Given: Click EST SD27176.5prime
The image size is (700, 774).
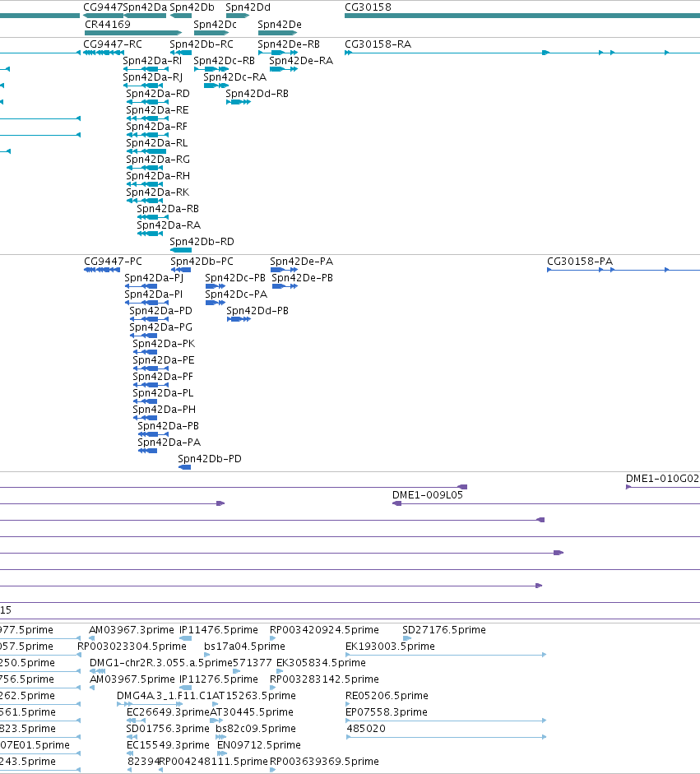Looking at the screenshot, I should [444, 630].
